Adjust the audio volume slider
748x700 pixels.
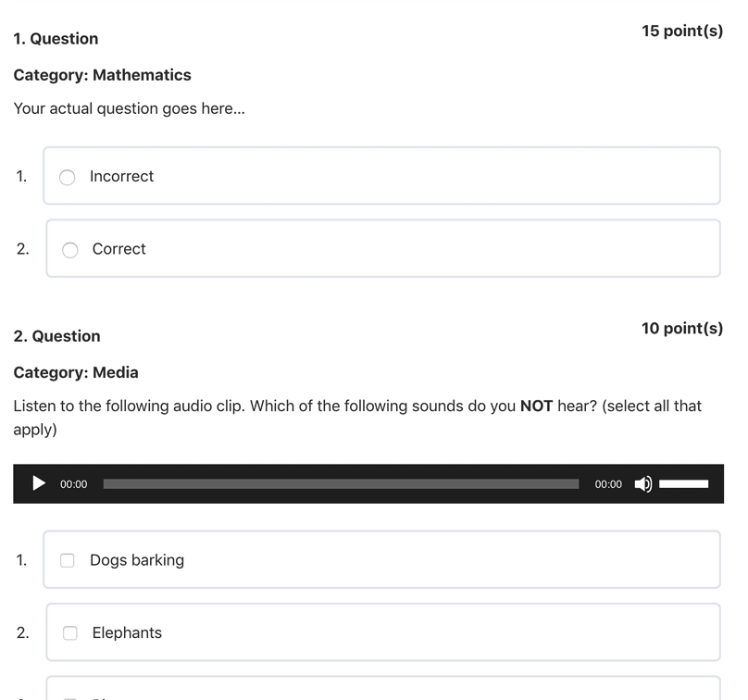coord(683,483)
